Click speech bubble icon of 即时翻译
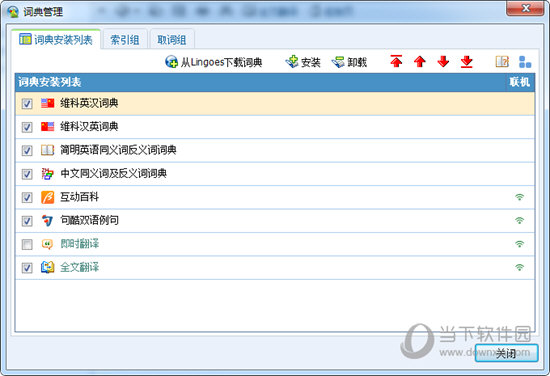Screen dimensions: 550x376 (47, 244)
